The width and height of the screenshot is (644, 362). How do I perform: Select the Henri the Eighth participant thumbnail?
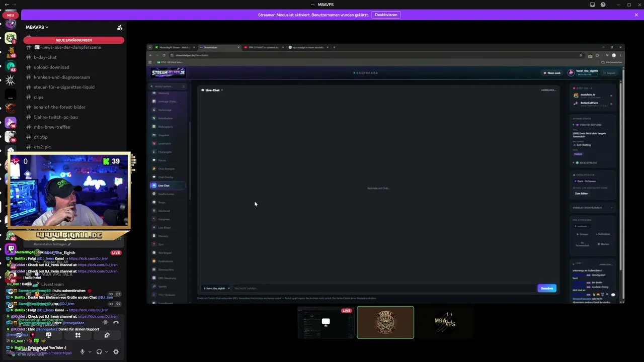(385, 322)
